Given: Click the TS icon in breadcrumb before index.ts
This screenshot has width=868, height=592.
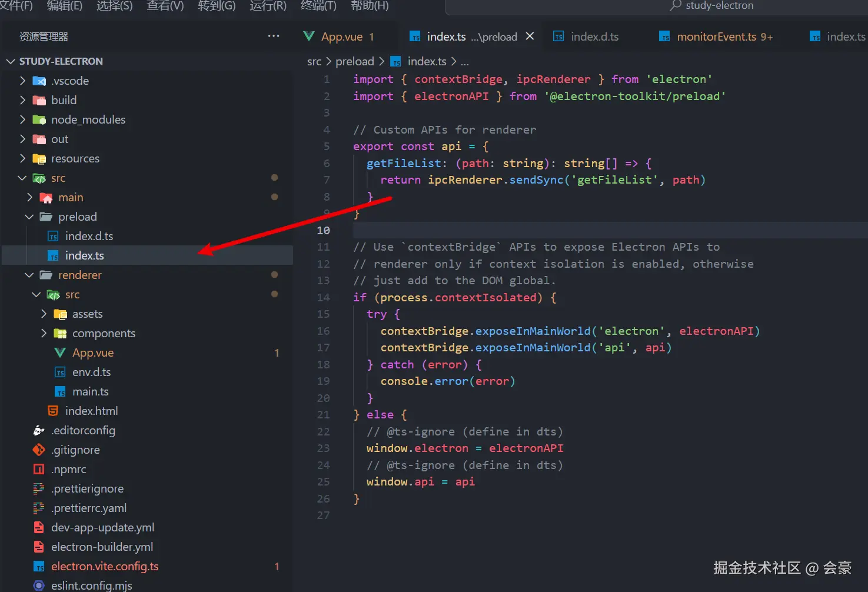Looking at the screenshot, I should click(396, 62).
